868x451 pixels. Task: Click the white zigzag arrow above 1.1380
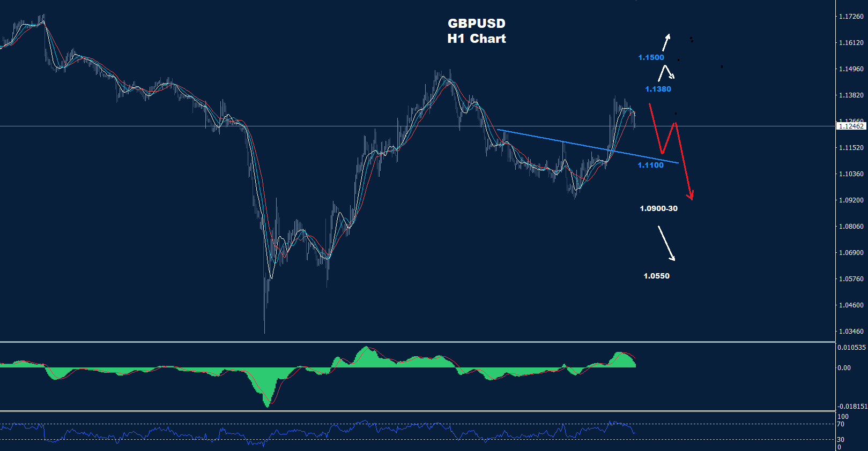pyautogui.click(x=666, y=72)
